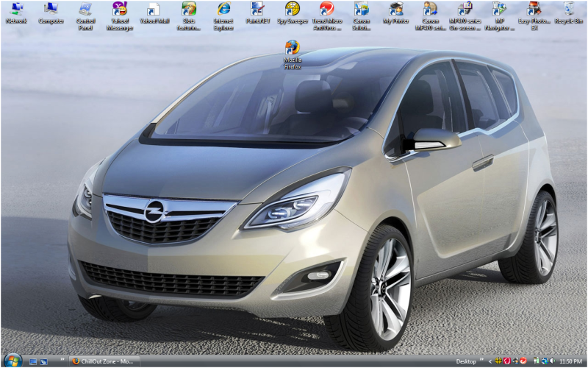Screen dimensions: 588x368
Task: Click the Windows Start orb
Action: tap(12, 361)
